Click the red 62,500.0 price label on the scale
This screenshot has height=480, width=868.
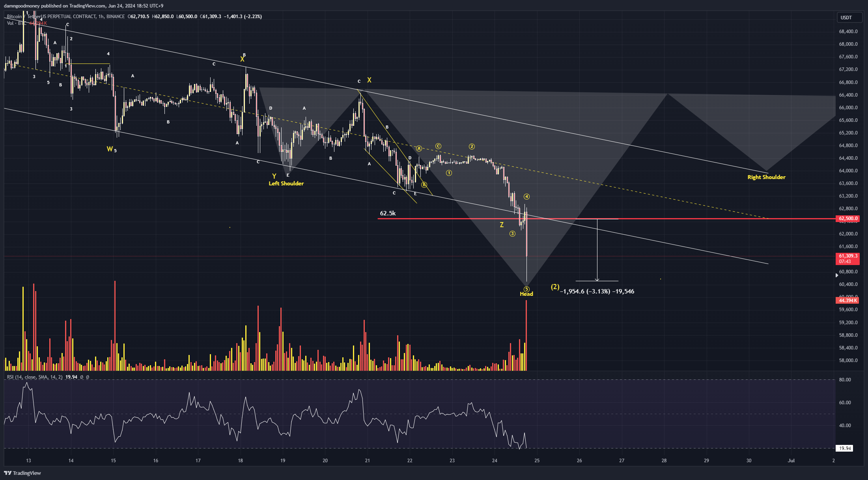click(848, 219)
